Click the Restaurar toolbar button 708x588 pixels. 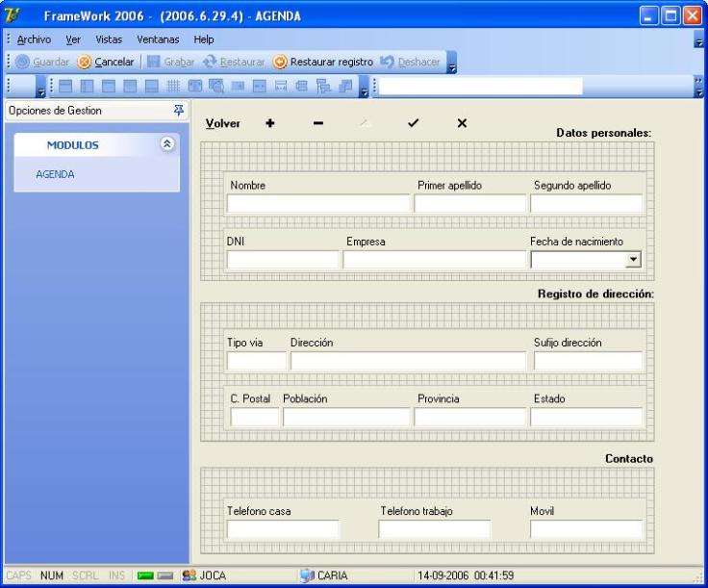[x=234, y=62]
